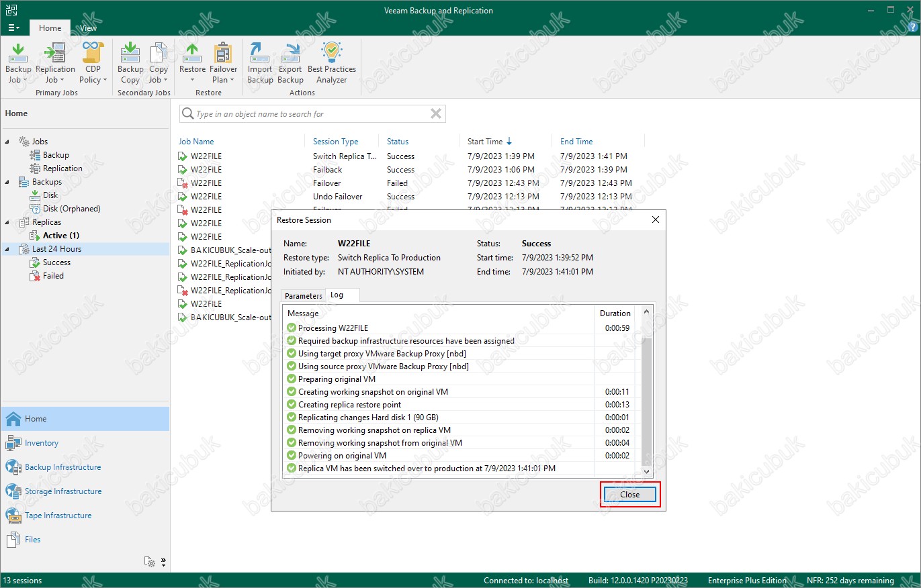
Task: Click the log list scroll up arrow
Action: pyautogui.click(x=647, y=312)
